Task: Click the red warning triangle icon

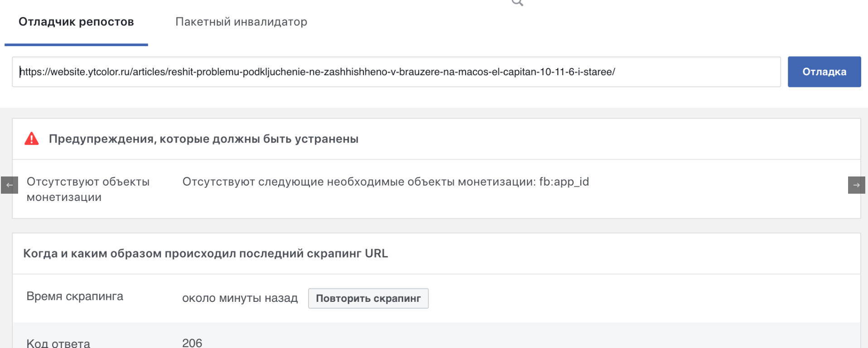Action: pyautogui.click(x=32, y=138)
